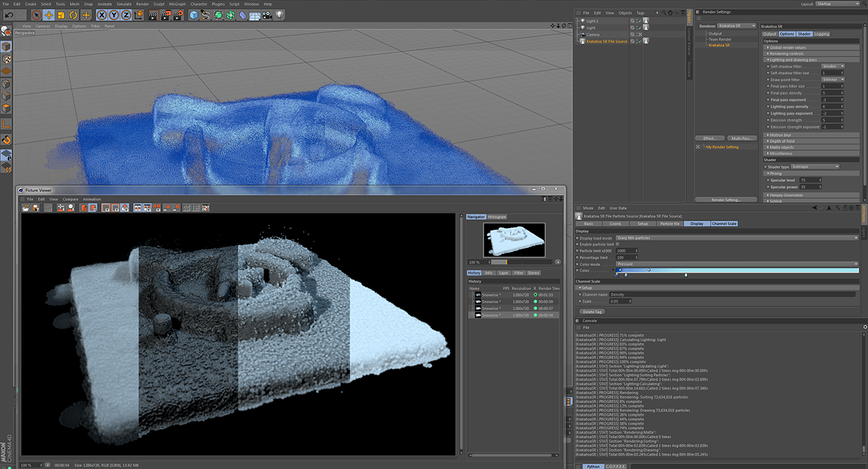Click the green Array modeling icon
The width and height of the screenshot is (868, 469).
pos(231,14)
